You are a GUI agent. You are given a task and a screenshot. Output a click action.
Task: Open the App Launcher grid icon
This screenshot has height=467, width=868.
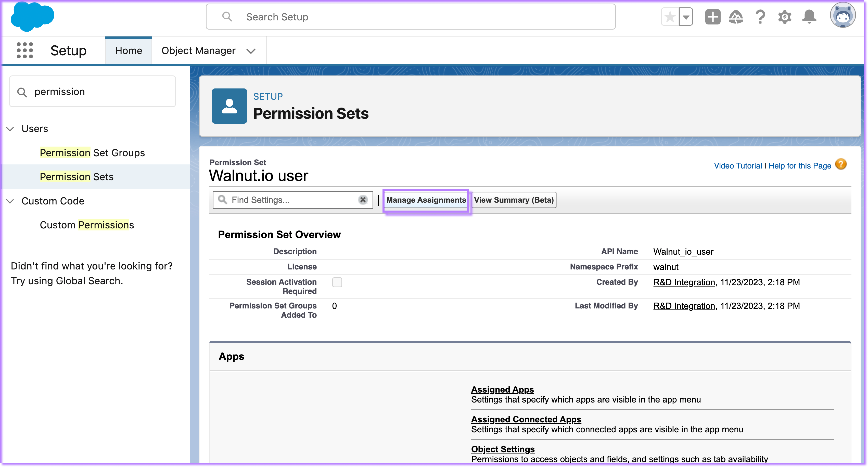(x=24, y=50)
